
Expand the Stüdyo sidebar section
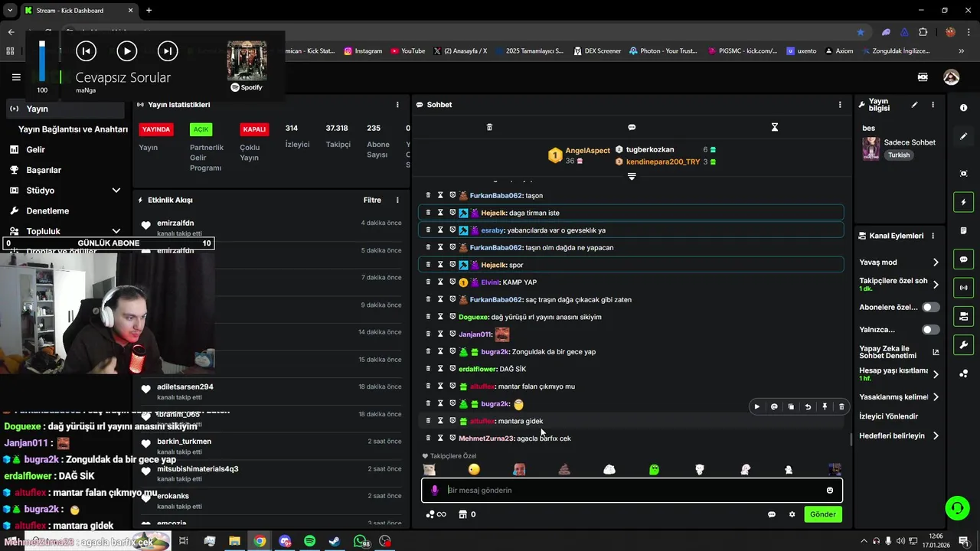tap(116, 191)
